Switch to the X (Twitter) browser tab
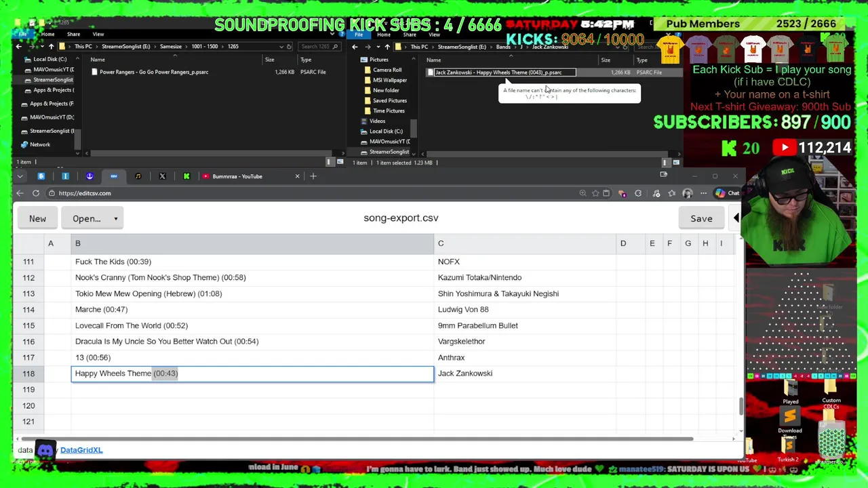The height and width of the screenshot is (488, 868). pyautogui.click(x=162, y=176)
